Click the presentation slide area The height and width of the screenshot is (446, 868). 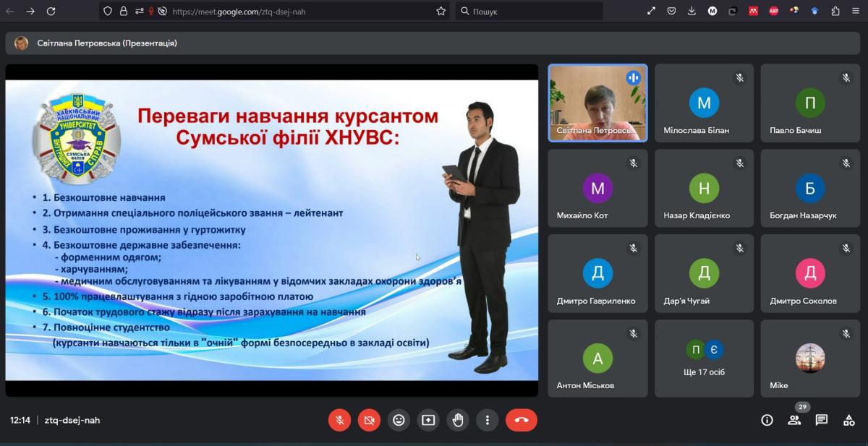click(272, 230)
